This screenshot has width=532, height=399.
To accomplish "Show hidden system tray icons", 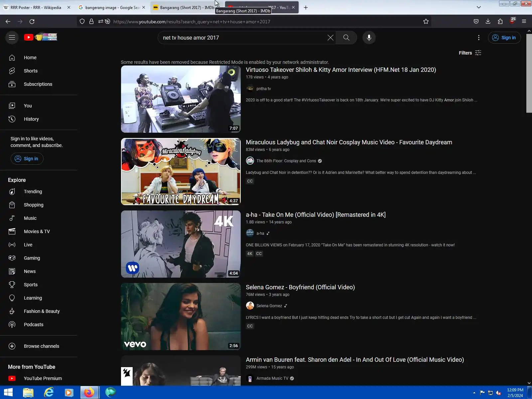I will [474, 393].
